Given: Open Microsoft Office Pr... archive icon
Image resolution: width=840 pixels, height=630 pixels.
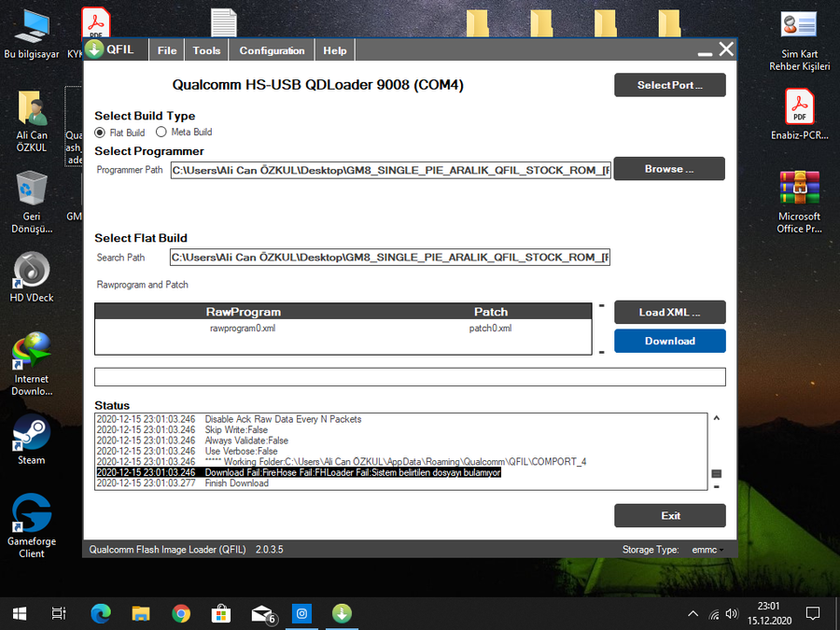Looking at the screenshot, I should [799, 202].
